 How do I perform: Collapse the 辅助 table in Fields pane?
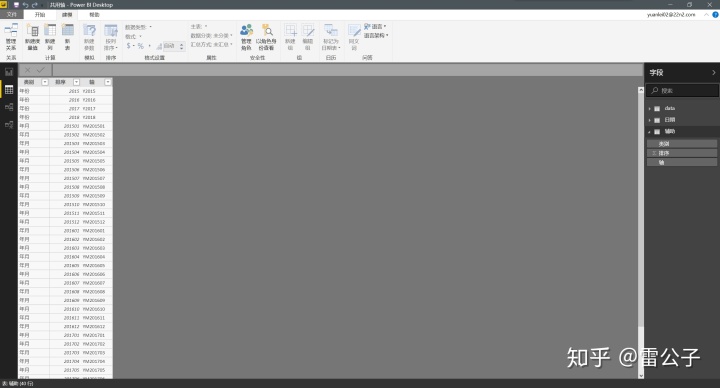(649, 131)
